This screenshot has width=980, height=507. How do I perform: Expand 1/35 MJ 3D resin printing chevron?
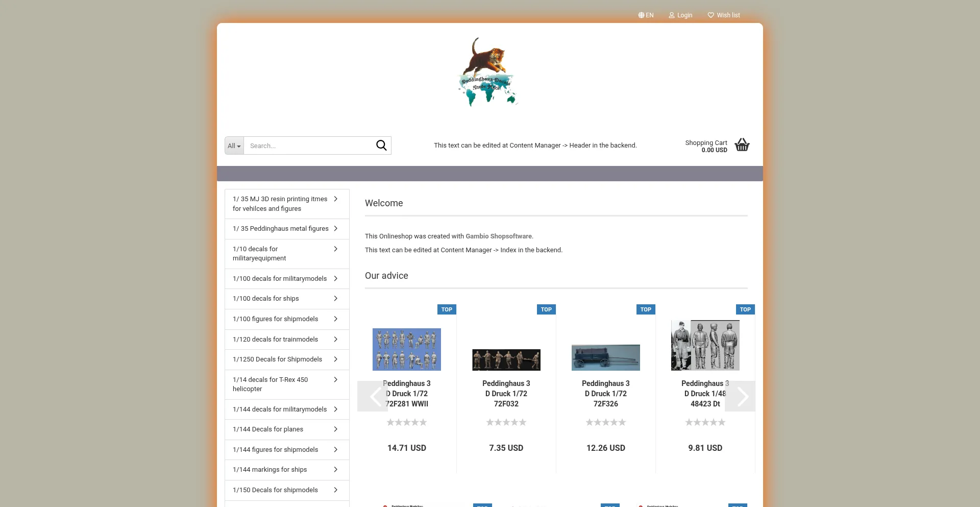pyautogui.click(x=335, y=199)
